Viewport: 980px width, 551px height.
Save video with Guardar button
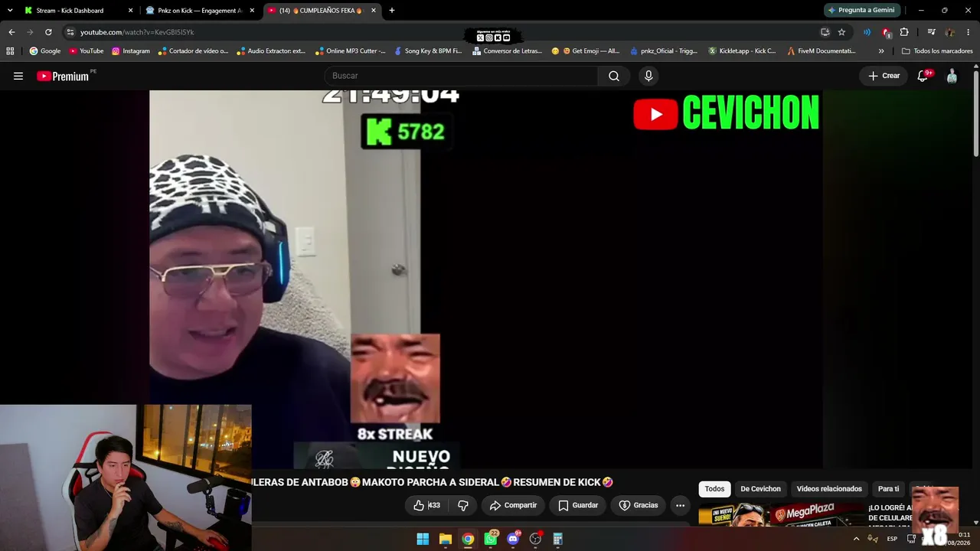[578, 505]
